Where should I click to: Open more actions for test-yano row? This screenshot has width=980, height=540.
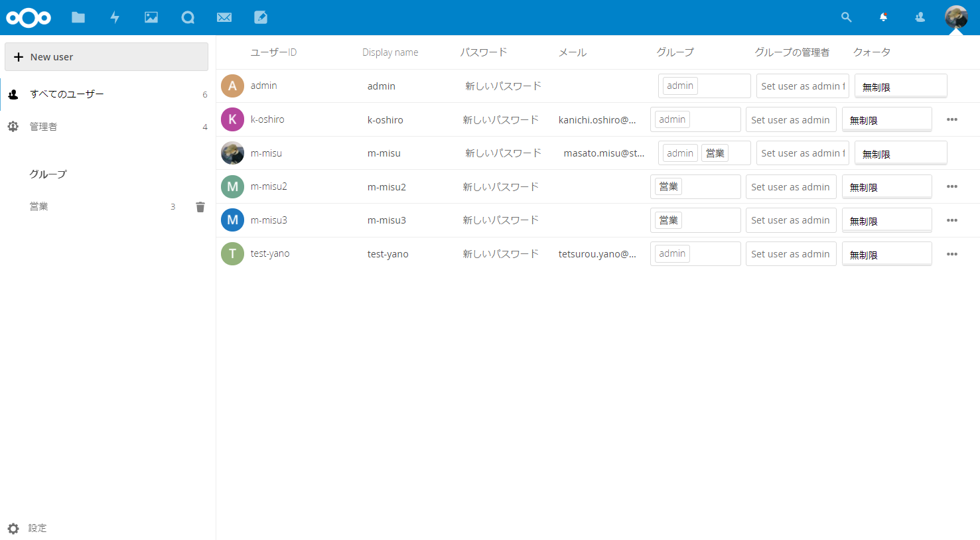click(952, 254)
